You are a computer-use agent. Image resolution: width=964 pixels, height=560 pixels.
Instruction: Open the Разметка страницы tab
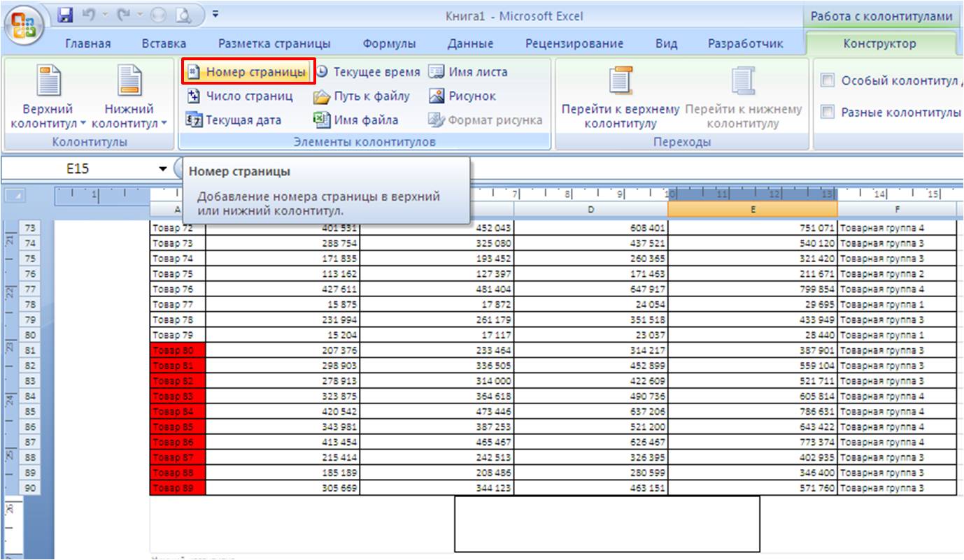tap(274, 43)
